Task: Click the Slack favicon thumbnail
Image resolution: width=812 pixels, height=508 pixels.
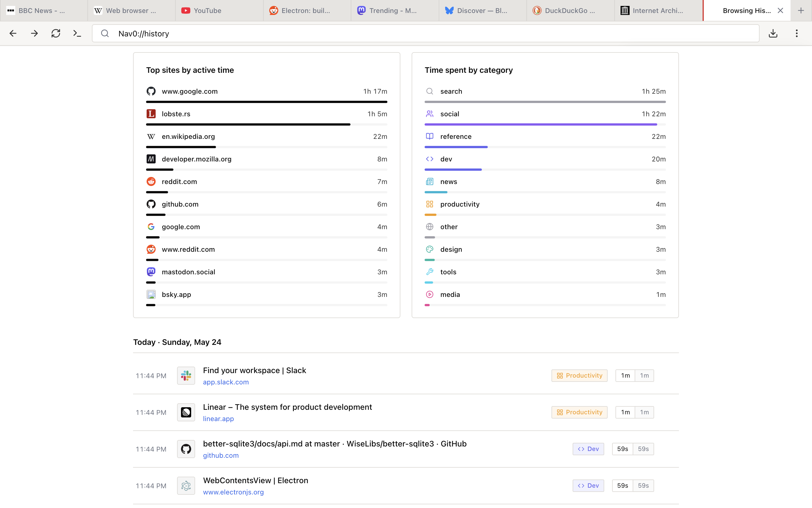Action: (x=186, y=376)
